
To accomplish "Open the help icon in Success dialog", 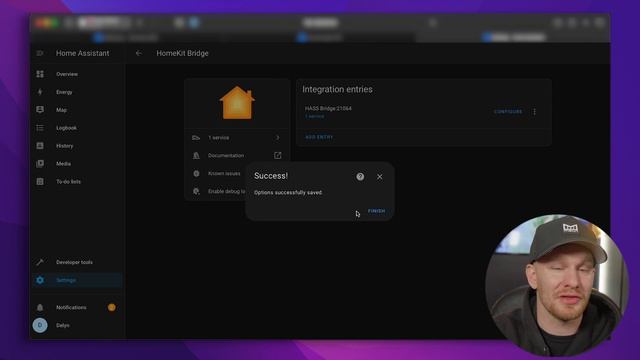I will click(360, 176).
